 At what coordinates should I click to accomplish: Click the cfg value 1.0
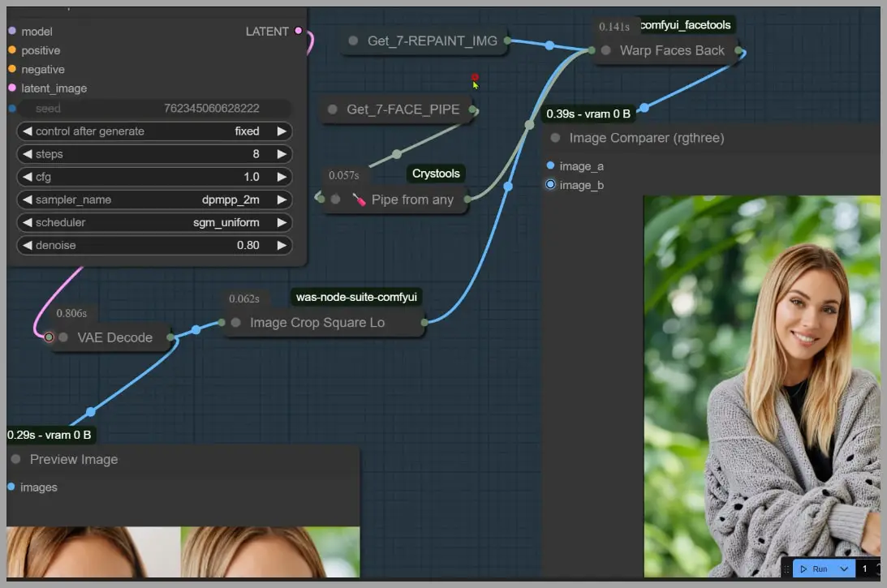coord(252,177)
